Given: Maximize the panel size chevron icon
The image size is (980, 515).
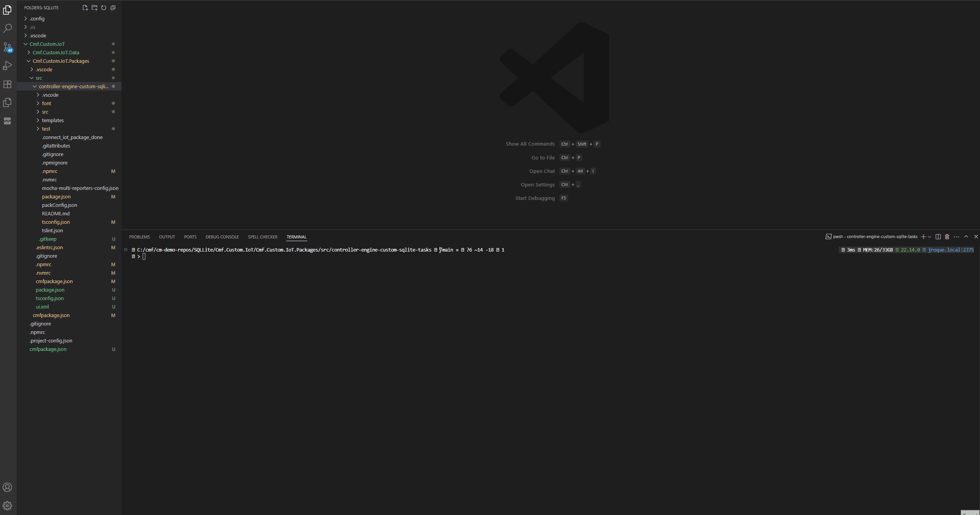Looking at the screenshot, I should 966,237.
